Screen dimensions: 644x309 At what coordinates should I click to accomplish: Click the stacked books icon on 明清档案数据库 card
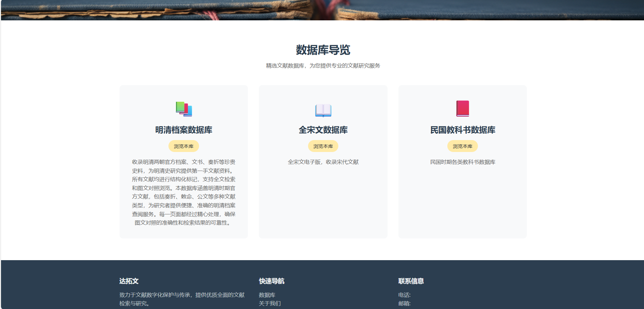[x=183, y=109]
